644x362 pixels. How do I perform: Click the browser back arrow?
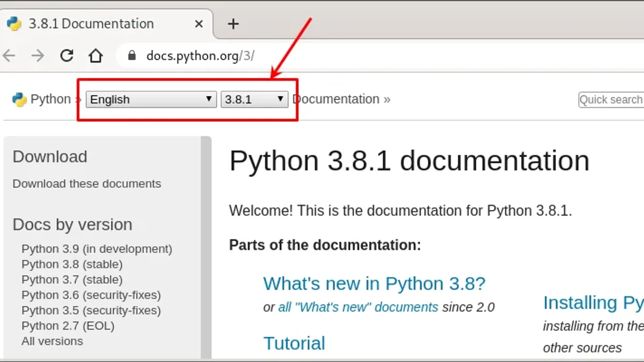click(9, 55)
